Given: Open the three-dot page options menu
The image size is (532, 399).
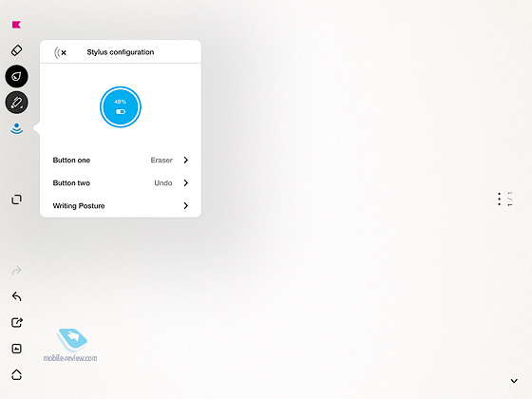Looking at the screenshot, I should coord(499,199).
